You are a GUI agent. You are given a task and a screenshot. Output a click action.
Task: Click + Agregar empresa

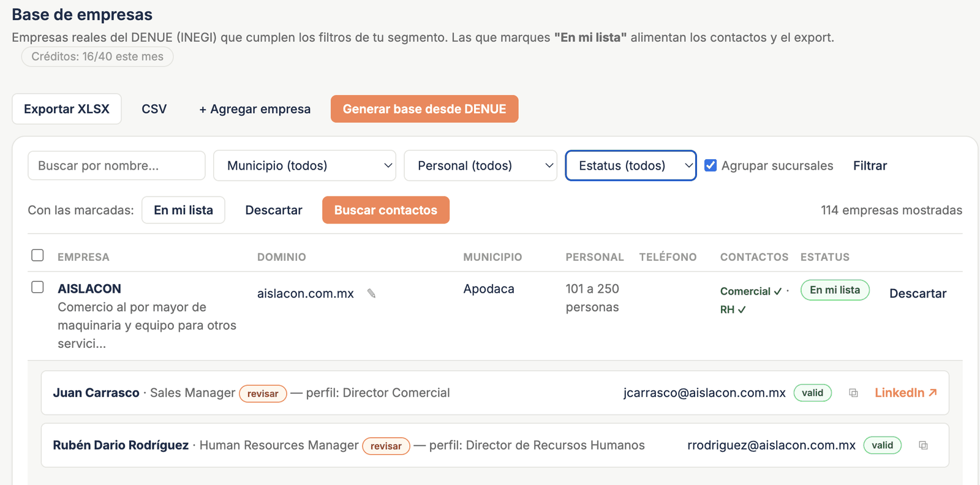coord(255,109)
